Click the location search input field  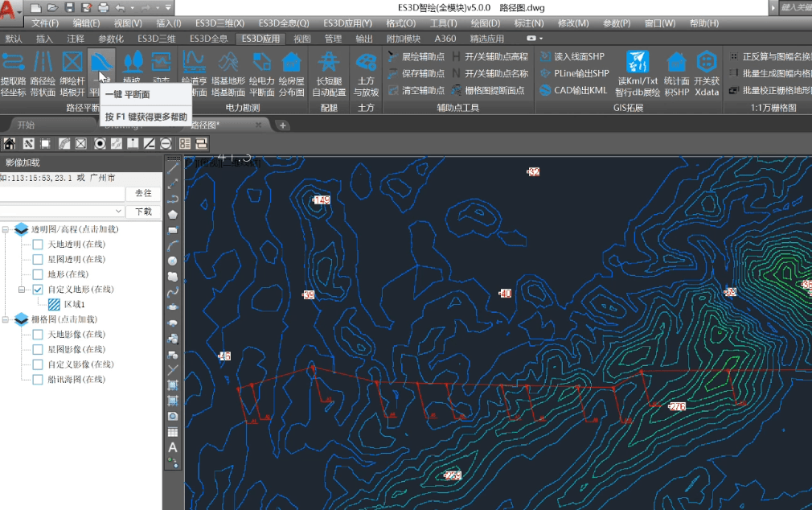click(61, 194)
